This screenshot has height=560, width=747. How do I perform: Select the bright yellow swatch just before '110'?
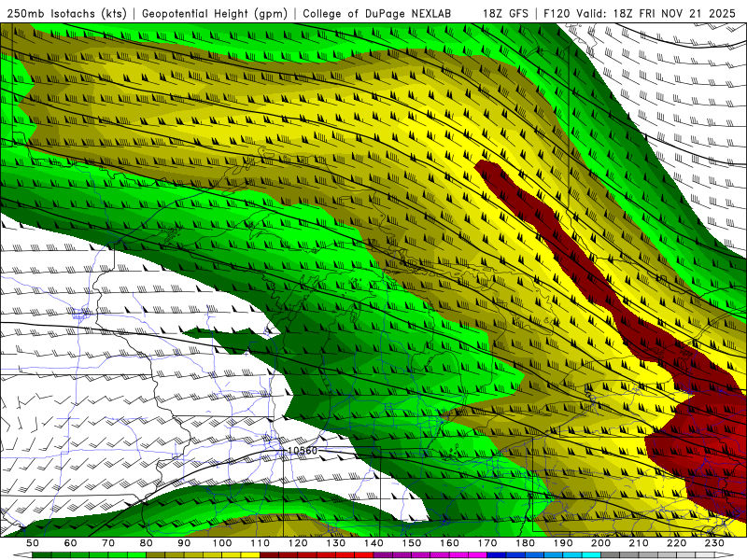click(250, 555)
